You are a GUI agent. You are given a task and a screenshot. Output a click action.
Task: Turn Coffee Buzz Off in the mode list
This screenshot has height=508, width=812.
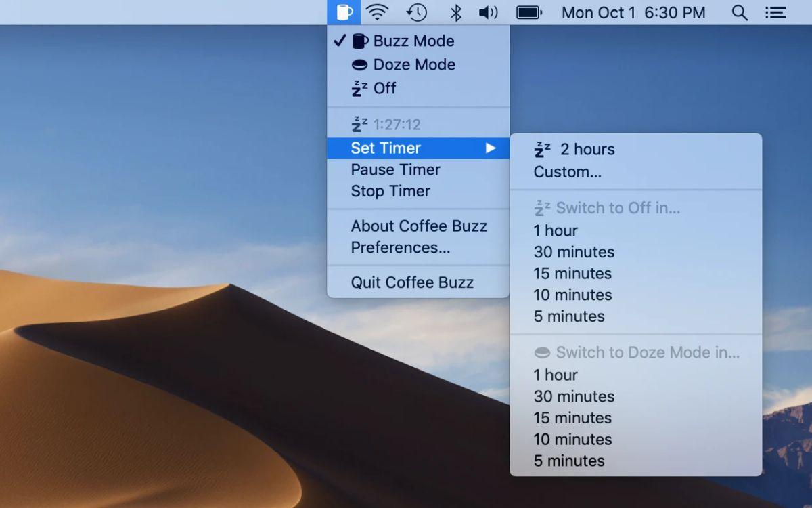click(384, 89)
